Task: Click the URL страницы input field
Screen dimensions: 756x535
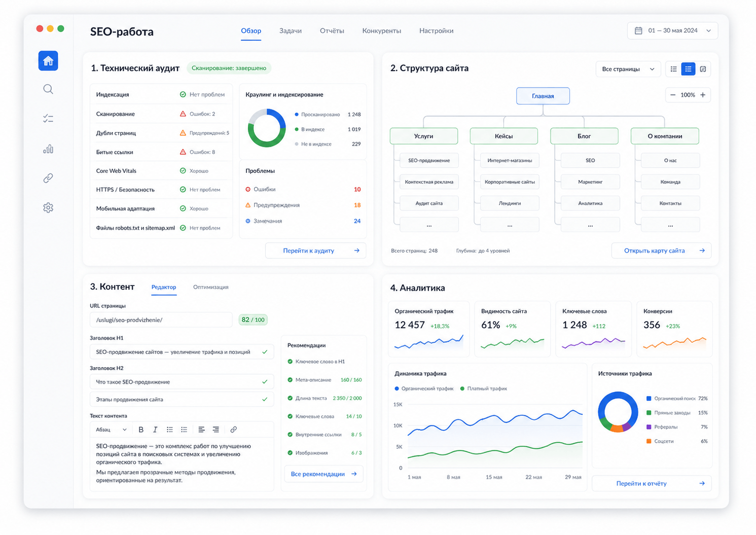Action: point(161,320)
